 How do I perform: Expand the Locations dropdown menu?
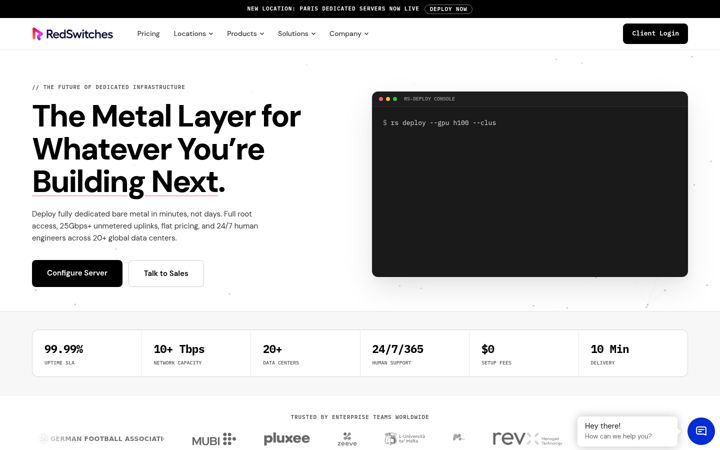[x=193, y=34]
